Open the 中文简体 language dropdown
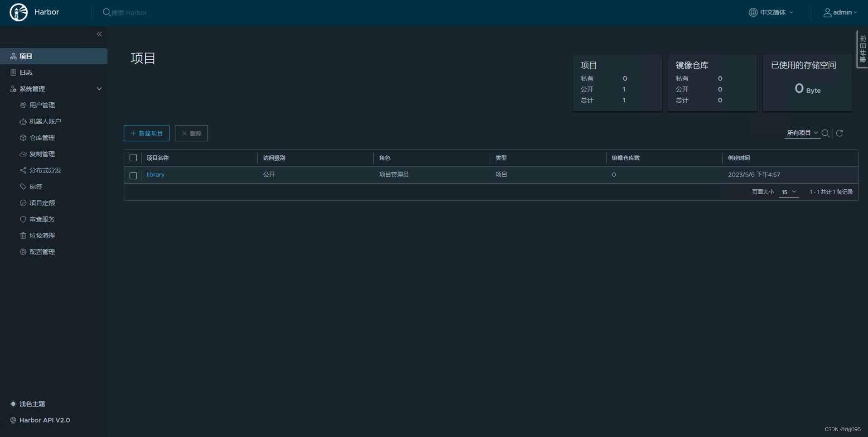This screenshot has width=868, height=437. tap(771, 12)
